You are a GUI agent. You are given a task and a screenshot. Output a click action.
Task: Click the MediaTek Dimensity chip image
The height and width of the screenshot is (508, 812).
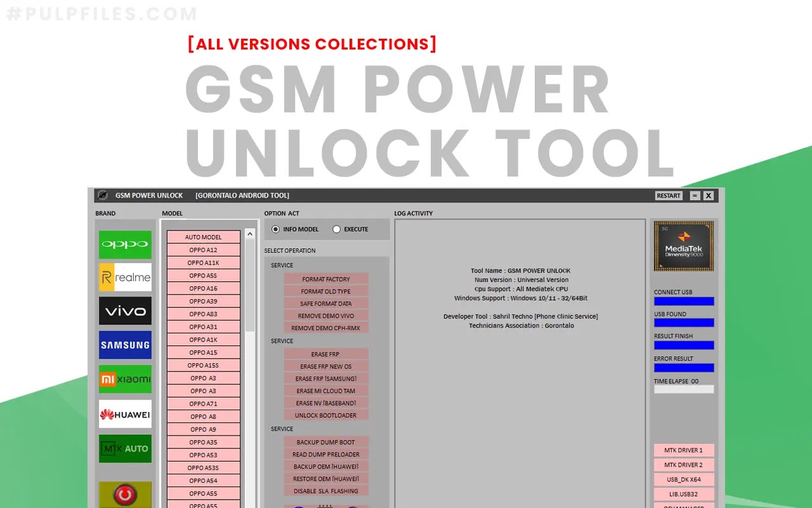click(684, 246)
